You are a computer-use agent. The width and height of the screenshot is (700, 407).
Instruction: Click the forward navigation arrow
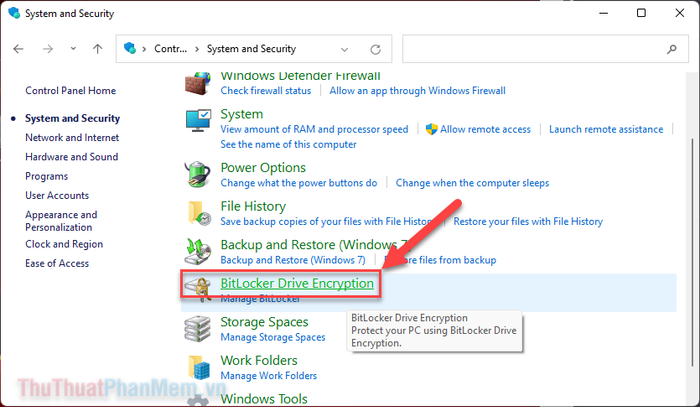(47, 49)
